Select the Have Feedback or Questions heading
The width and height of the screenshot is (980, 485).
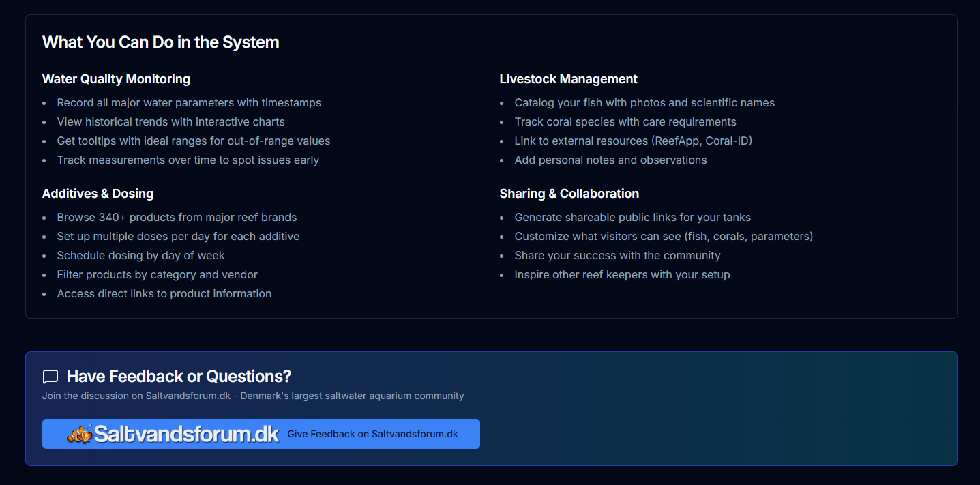click(179, 377)
